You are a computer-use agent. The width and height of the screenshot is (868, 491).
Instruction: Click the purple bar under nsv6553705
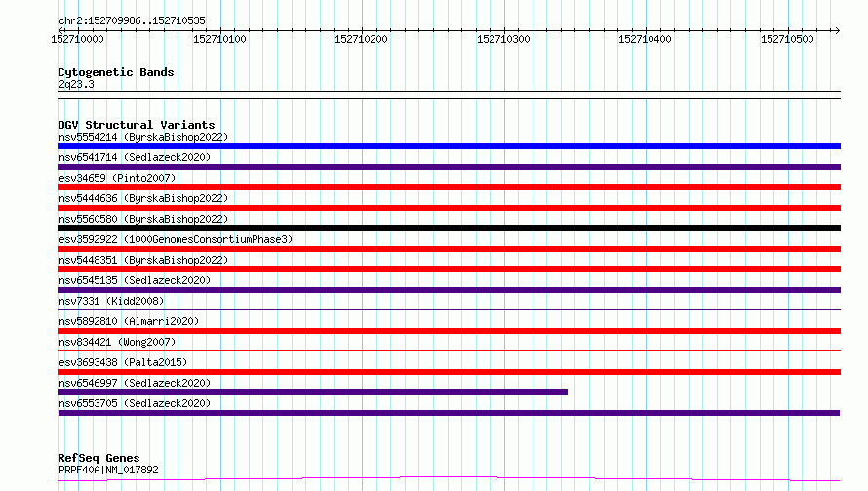pos(449,413)
